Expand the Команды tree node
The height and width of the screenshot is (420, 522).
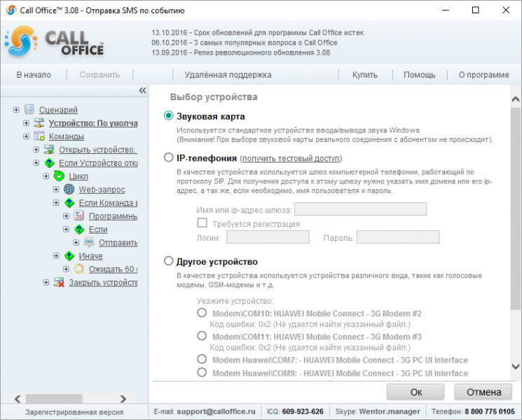coord(27,136)
